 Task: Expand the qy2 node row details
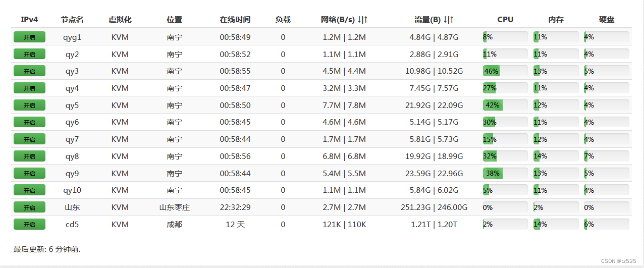(72, 54)
